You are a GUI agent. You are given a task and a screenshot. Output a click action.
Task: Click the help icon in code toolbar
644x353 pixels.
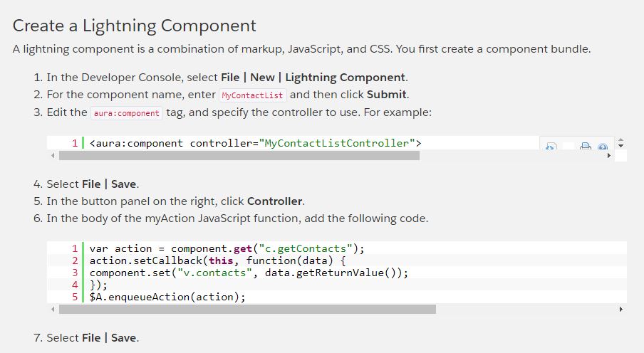click(603, 147)
